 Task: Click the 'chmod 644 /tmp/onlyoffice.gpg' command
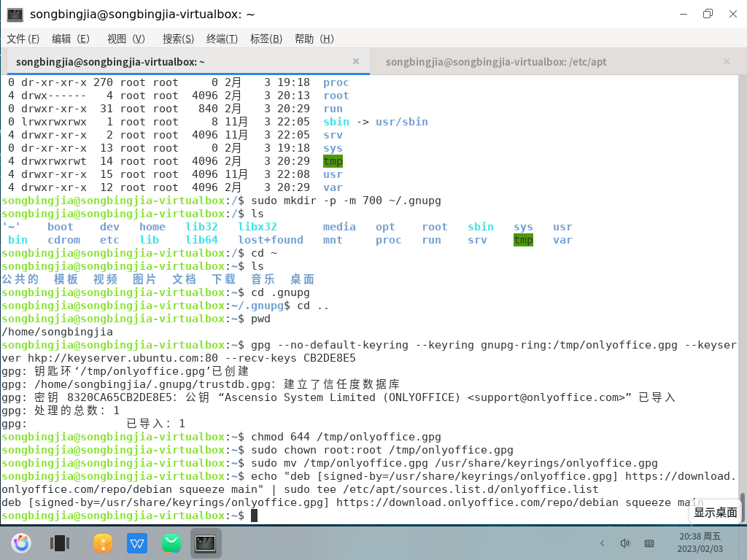pos(346,437)
